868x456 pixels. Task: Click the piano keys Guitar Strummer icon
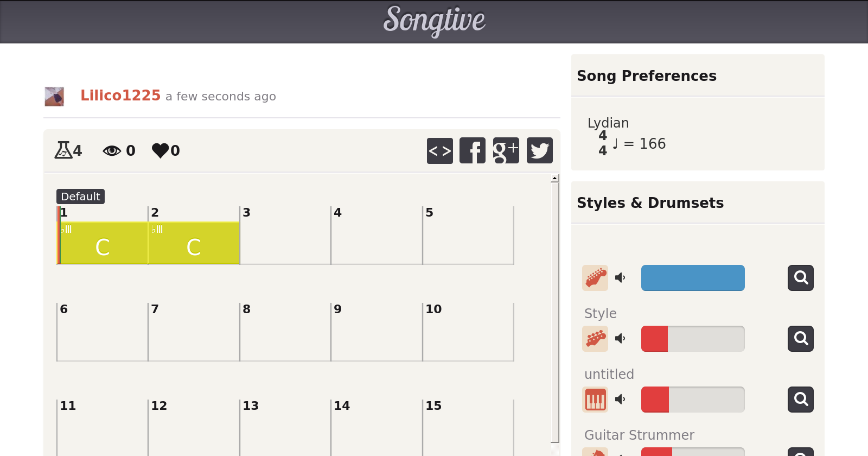(x=595, y=400)
